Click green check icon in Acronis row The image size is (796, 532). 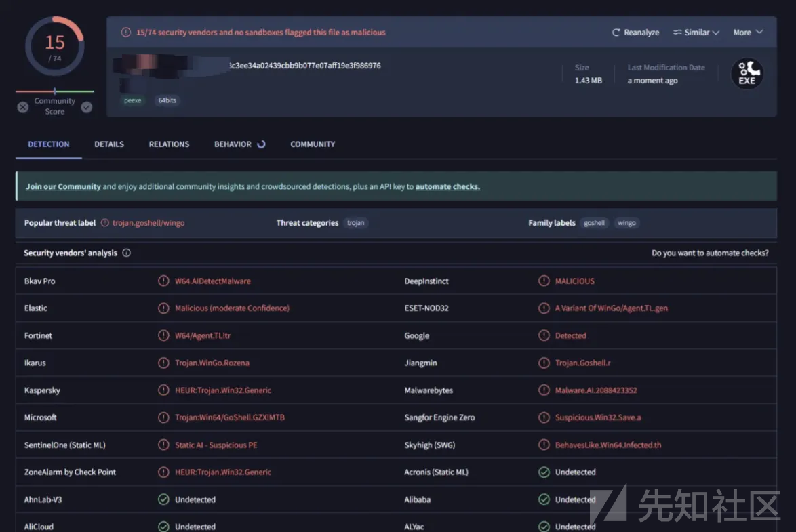pos(544,472)
